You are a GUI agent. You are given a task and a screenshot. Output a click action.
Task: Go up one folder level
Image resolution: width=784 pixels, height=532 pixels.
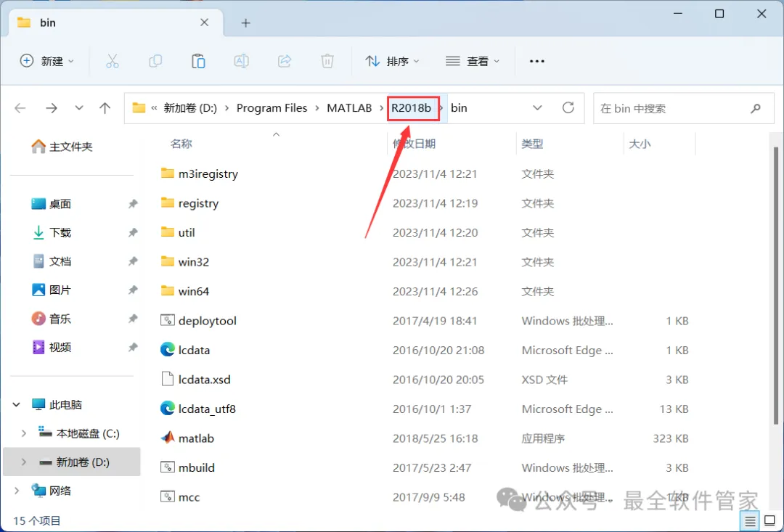click(105, 108)
